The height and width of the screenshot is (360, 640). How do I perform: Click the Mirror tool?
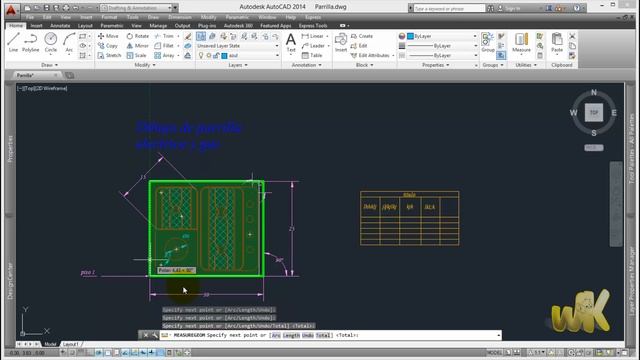click(x=138, y=46)
